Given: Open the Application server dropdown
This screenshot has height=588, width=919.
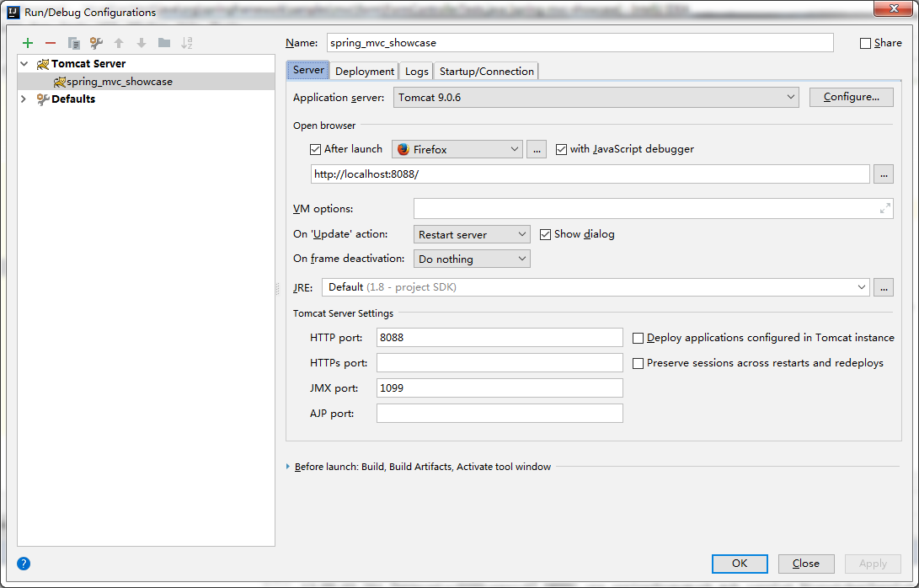Looking at the screenshot, I should point(596,98).
